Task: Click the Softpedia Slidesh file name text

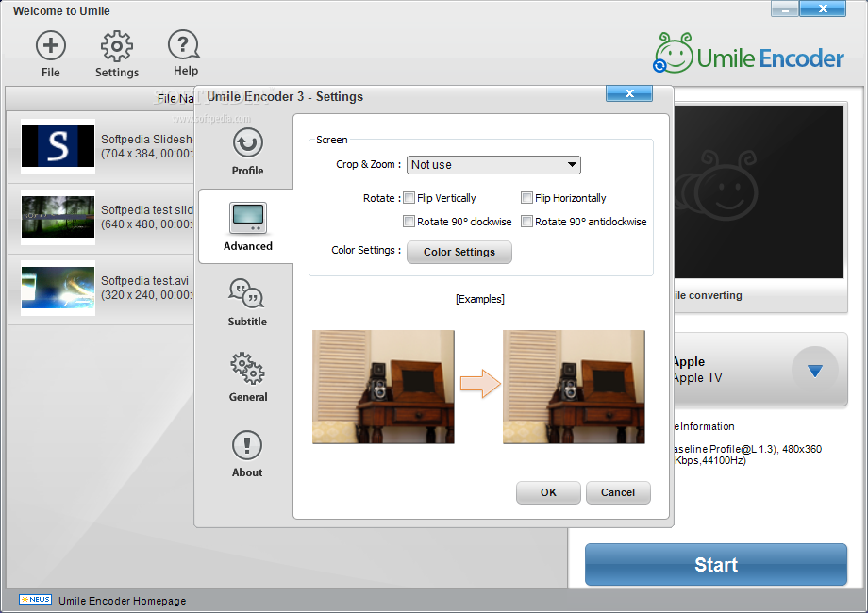Action: tap(146, 139)
